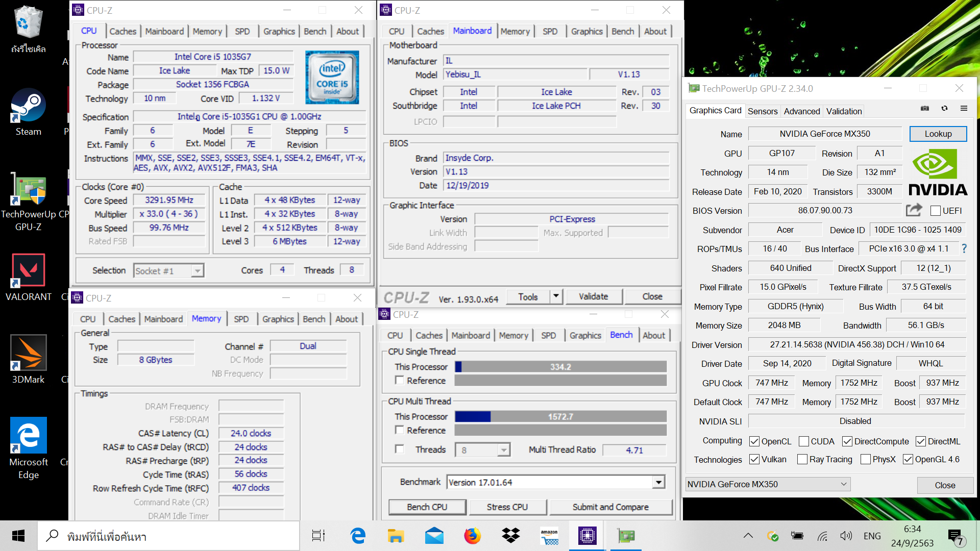This screenshot has height=551, width=980.
Task: Enable multi thread Reference checkbox
Action: (400, 430)
